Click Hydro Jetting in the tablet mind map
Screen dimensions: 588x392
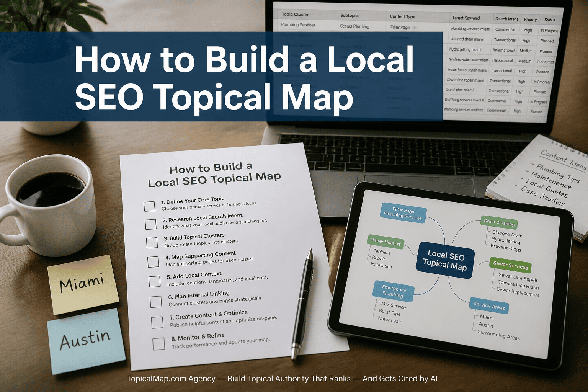click(x=506, y=241)
